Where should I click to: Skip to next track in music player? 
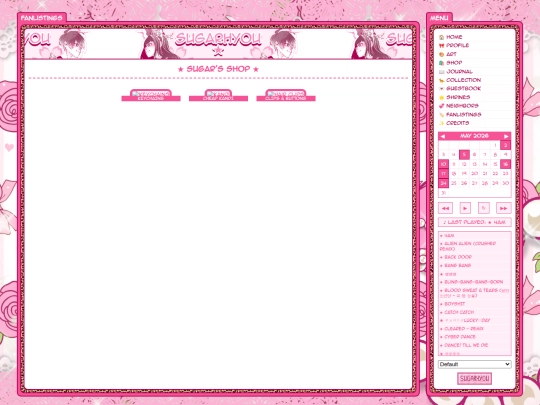pos(503,208)
